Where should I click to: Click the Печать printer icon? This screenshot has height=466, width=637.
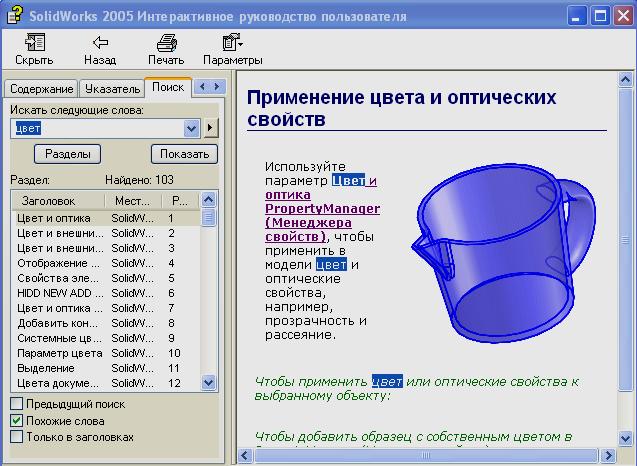coord(167,43)
